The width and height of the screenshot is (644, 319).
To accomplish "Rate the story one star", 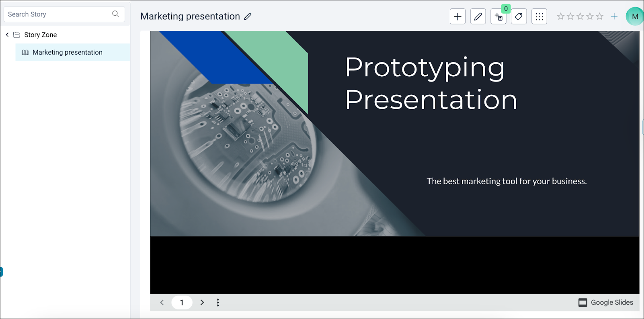I will 560,16.
